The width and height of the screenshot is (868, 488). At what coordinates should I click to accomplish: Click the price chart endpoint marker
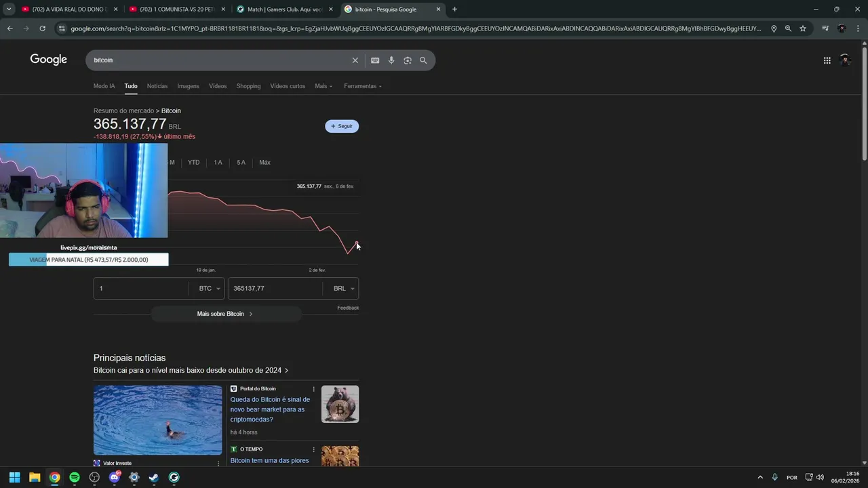[x=357, y=243]
